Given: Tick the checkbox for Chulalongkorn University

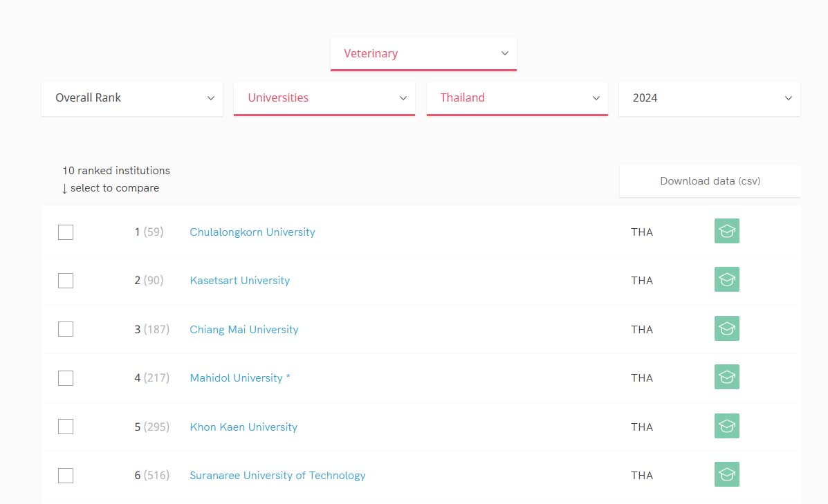Looking at the screenshot, I should click(66, 232).
